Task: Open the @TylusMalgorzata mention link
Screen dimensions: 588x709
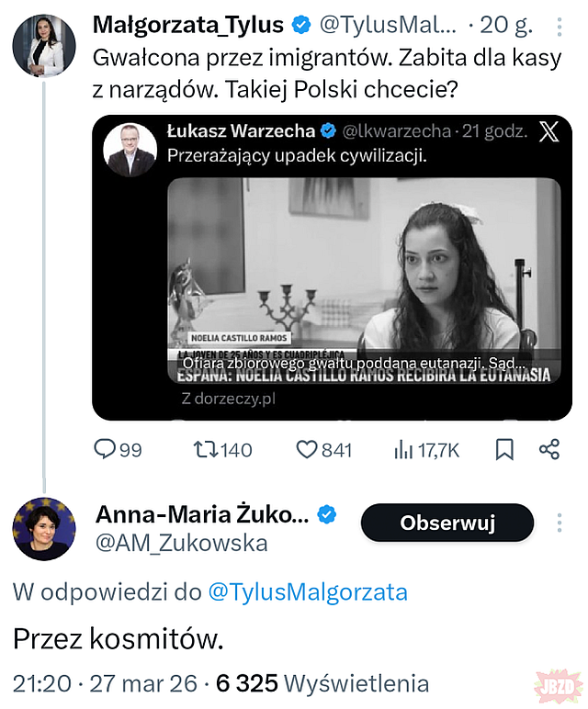Action: [x=308, y=591]
